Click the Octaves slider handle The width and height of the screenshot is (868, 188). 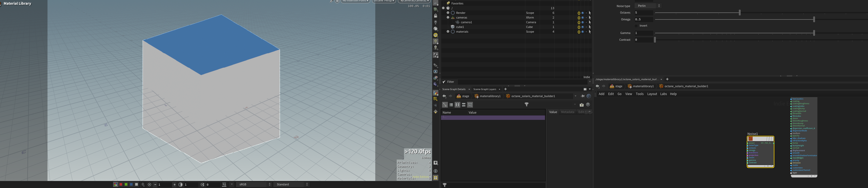[740, 13]
